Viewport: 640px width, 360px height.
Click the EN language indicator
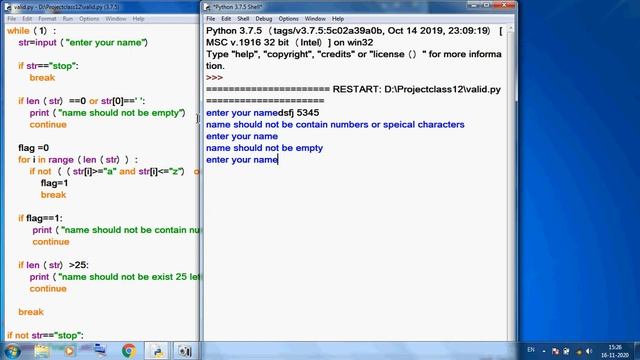pyautogui.click(x=531, y=350)
